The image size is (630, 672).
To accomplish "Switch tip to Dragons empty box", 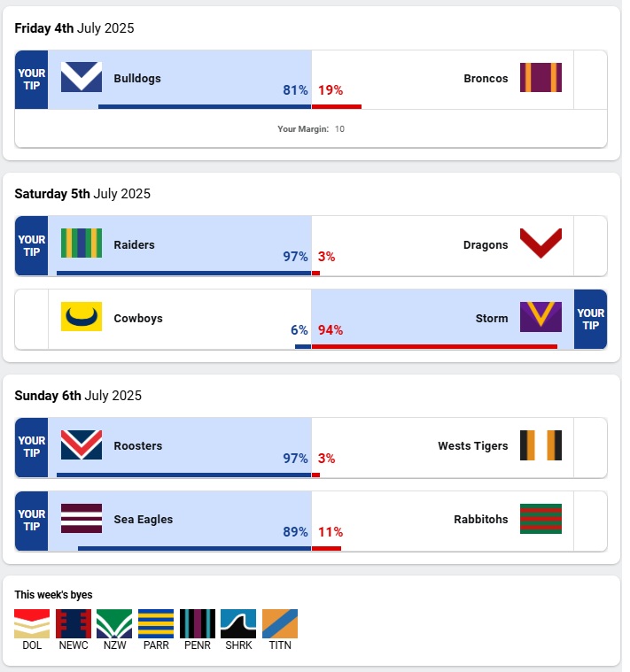I will pos(590,245).
